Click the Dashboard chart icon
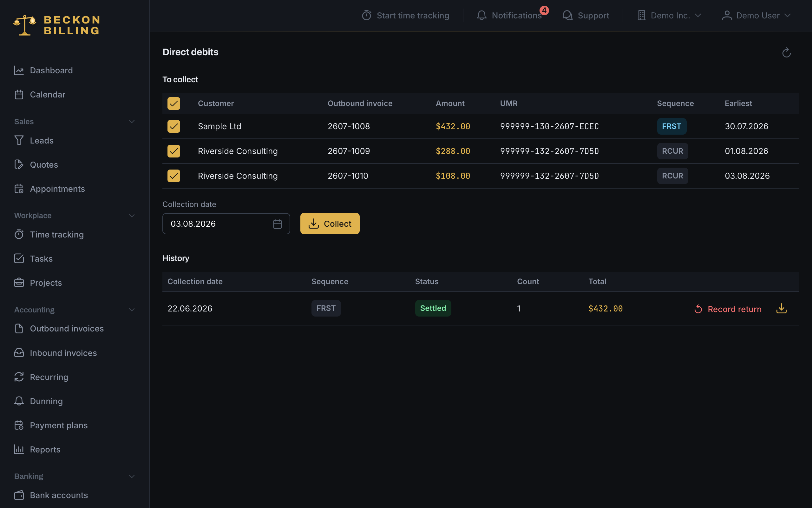The width and height of the screenshot is (812, 508). click(19, 70)
